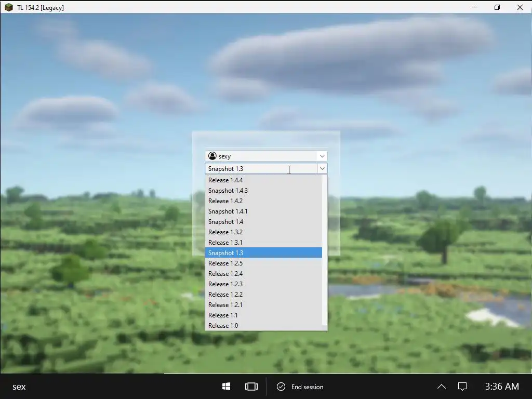This screenshot has width=532, height=399.
Task: Click the version list scrollbar
Action: 325,253
